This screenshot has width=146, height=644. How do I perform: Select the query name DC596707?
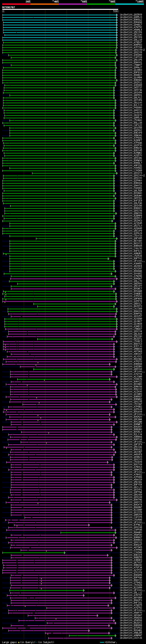coord(8,7)
